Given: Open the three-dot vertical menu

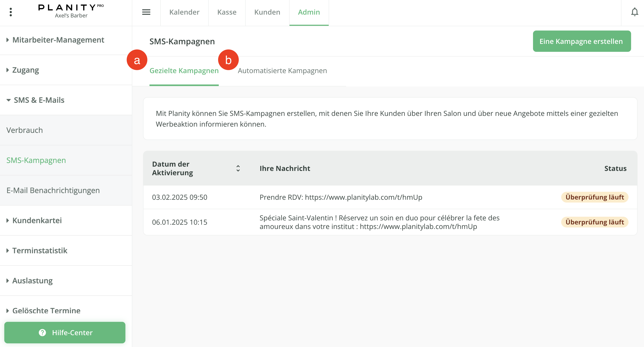Looking at the screenshot, I should [11, 12].
